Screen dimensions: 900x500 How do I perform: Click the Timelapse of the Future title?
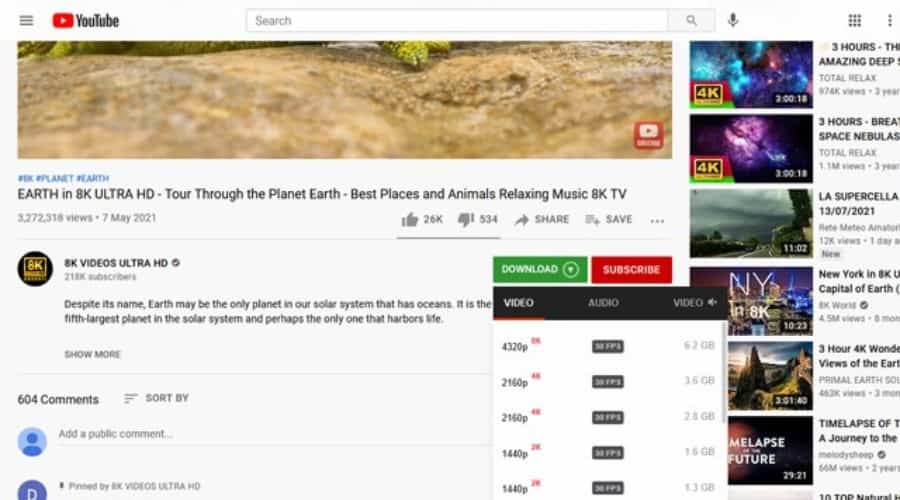point(859,431)
